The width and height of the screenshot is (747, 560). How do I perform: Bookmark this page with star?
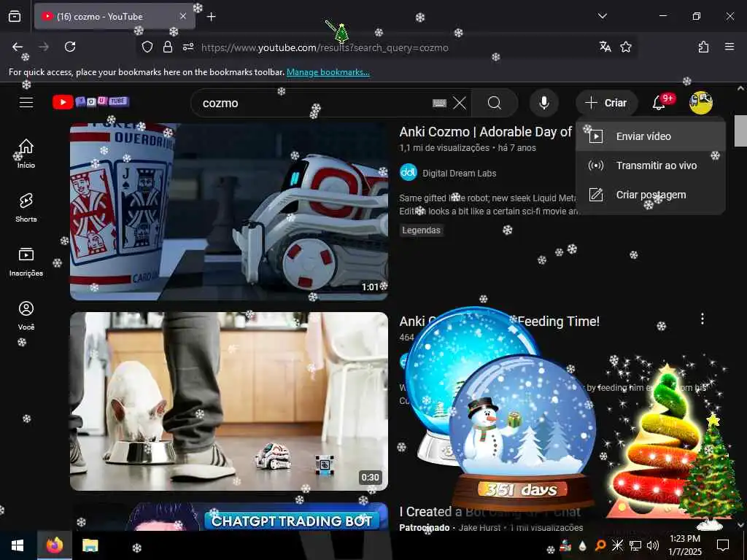[x=626, y=47]
